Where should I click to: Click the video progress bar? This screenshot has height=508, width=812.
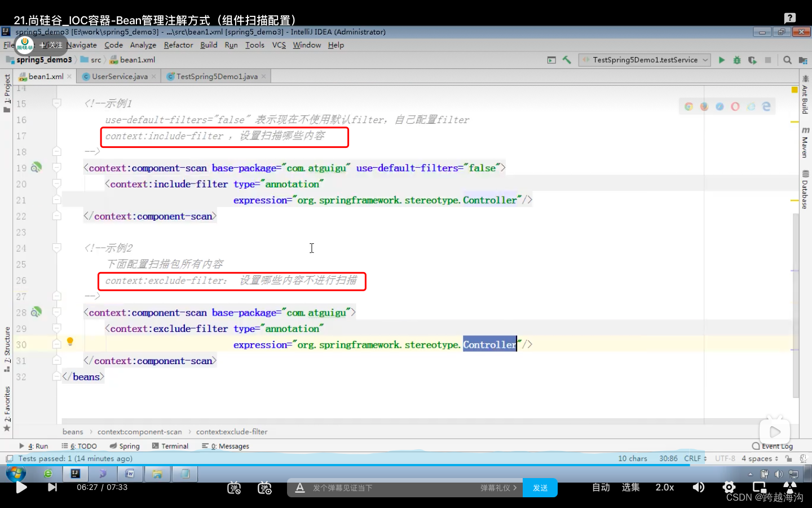tap(406, 465)
